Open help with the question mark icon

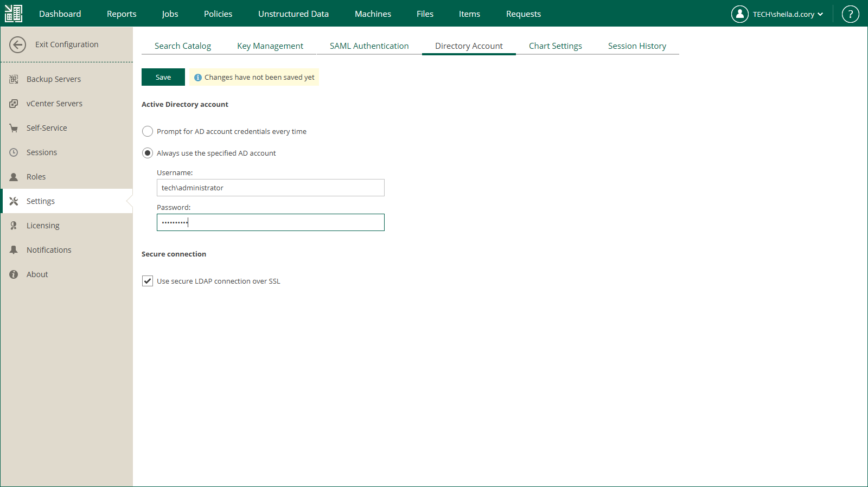pyautogui.click(x=850, y=14)
